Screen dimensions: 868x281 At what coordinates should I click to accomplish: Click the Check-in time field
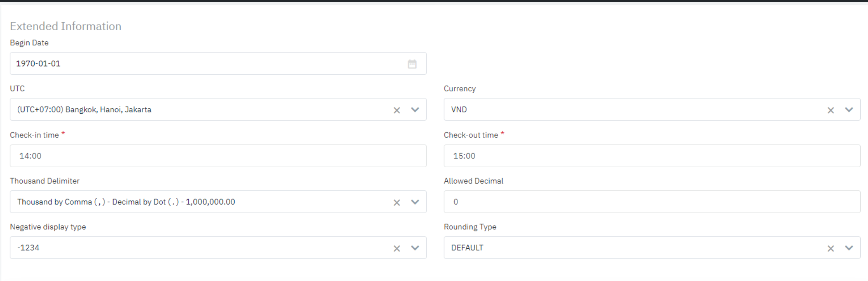[x=218, y=156]
